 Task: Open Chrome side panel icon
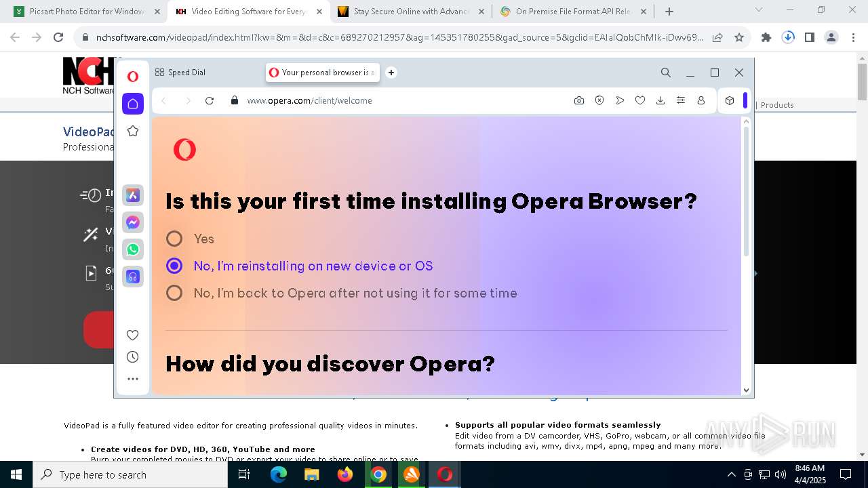(810, 37)
